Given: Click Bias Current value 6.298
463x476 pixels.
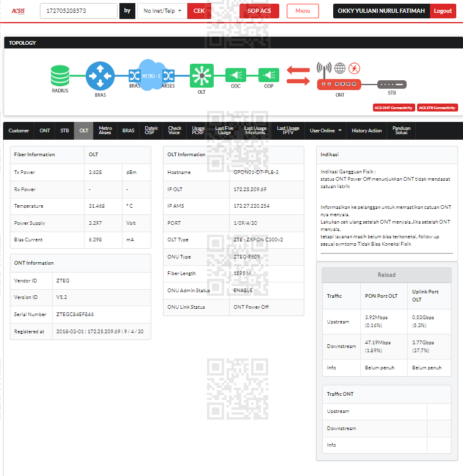Looking at the screenshot, I should tap(96, 240).
